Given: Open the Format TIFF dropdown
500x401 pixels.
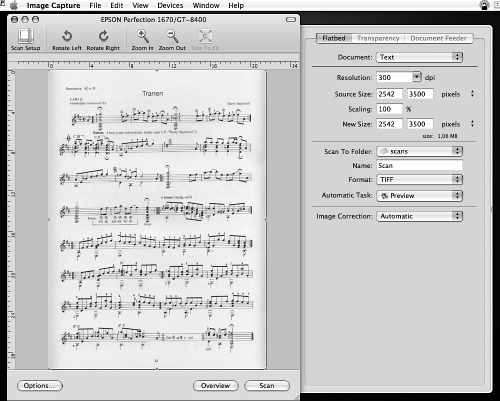Looking at the screenshot, I should point(419,179).
